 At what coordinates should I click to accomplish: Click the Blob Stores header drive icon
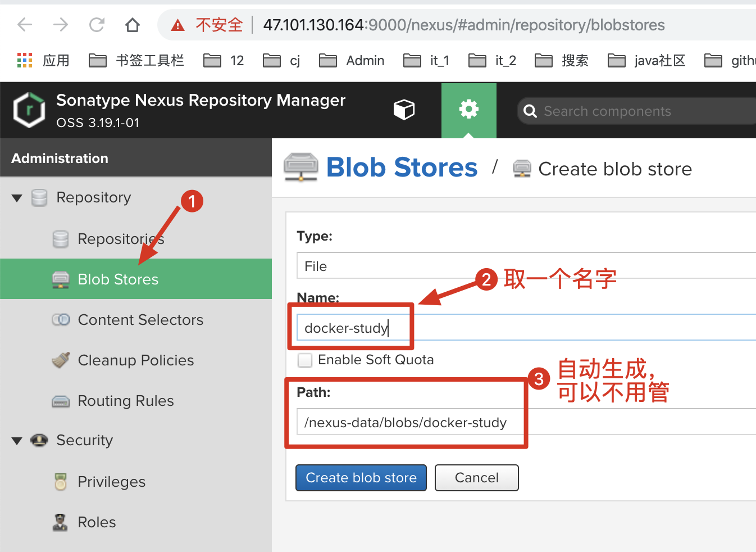(301, 168)
